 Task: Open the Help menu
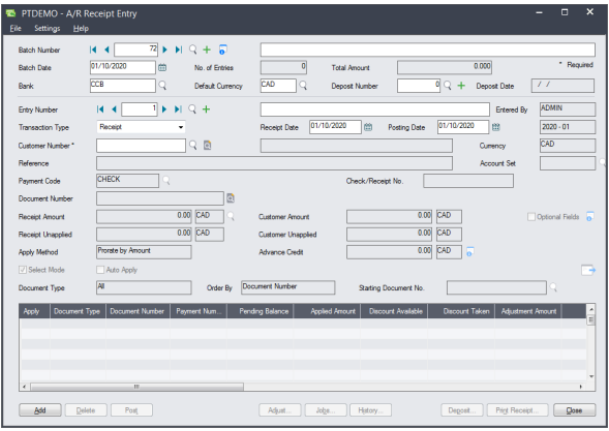pyautogui.click(x=81, y=28)
